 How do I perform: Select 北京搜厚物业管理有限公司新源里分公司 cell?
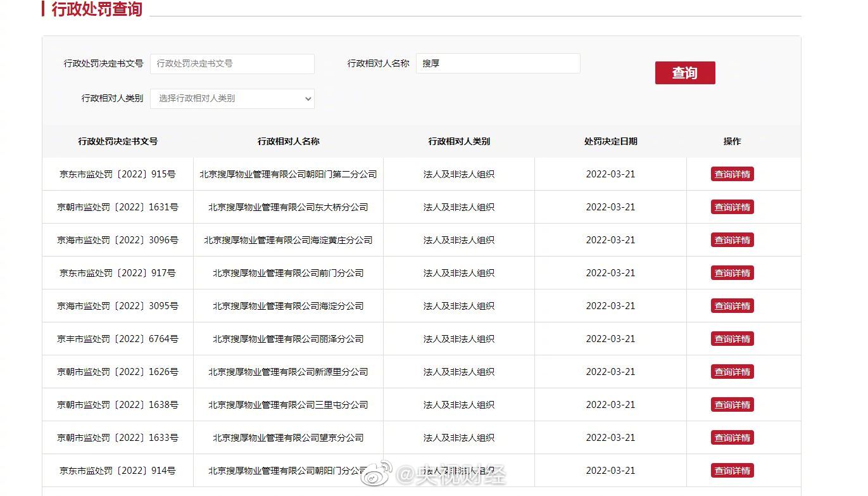288,372
